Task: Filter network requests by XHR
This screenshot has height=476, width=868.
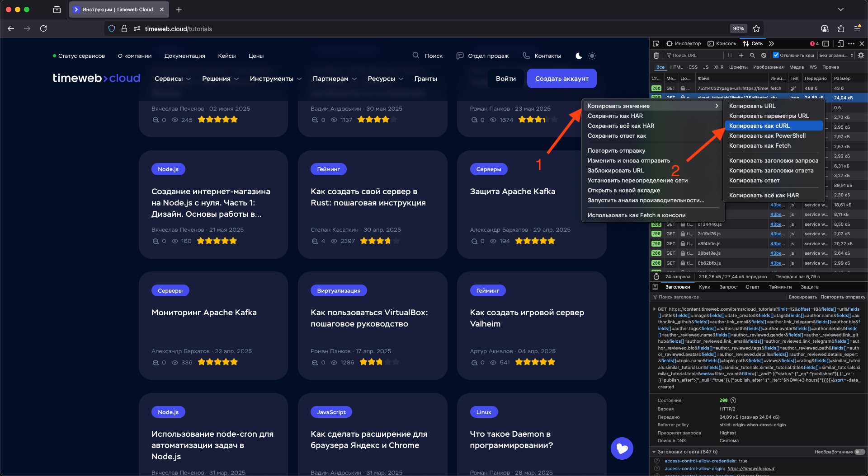Action: tap(718, 67)
